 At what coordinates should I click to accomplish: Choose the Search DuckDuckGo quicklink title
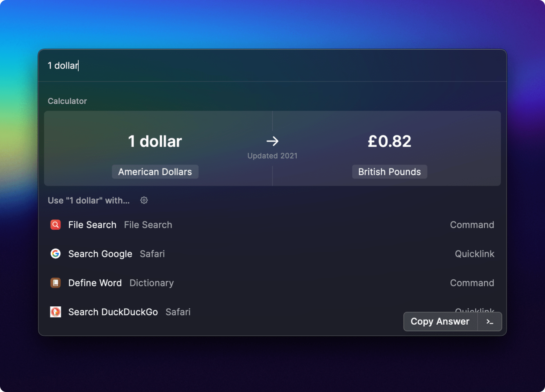pyautogui.click(x=113, y=312)
